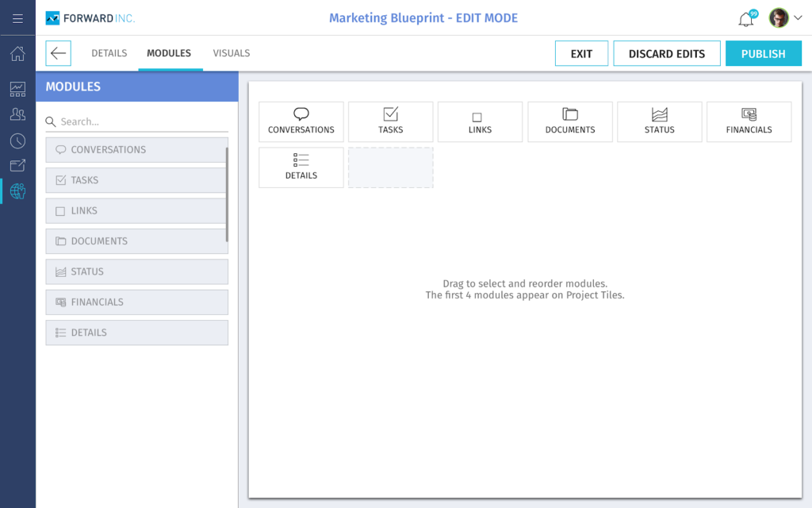The width and height of the screenshot is (812, 508).
Task: Switch to the Details tab
Action: click(109, 53)
